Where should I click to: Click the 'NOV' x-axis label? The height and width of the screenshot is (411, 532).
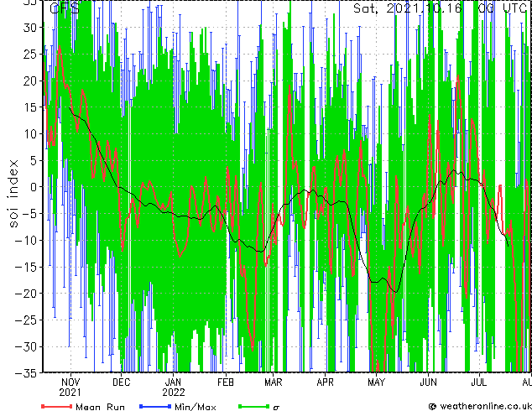[x=70, y=382]
